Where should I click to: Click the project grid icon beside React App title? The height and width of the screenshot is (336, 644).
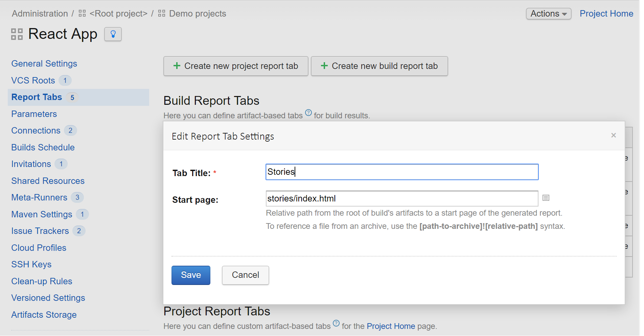pos(17,34)
